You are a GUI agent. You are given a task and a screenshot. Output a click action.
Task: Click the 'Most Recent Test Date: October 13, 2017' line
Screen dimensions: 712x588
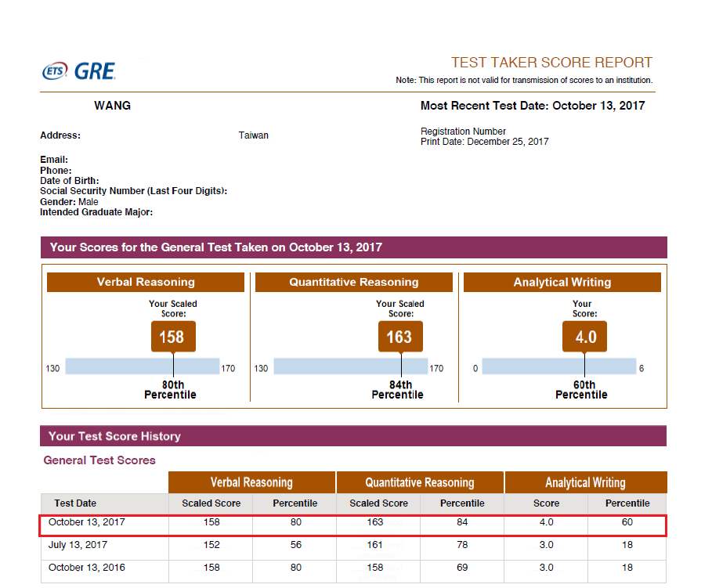(533, 106)
